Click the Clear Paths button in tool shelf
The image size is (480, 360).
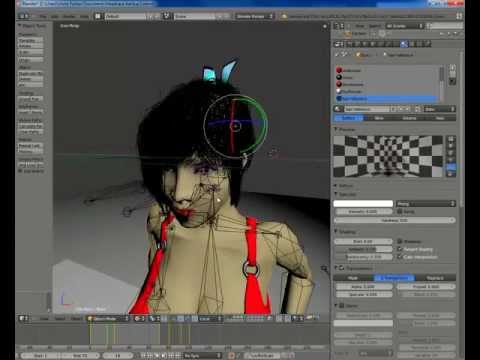(30, 132)
